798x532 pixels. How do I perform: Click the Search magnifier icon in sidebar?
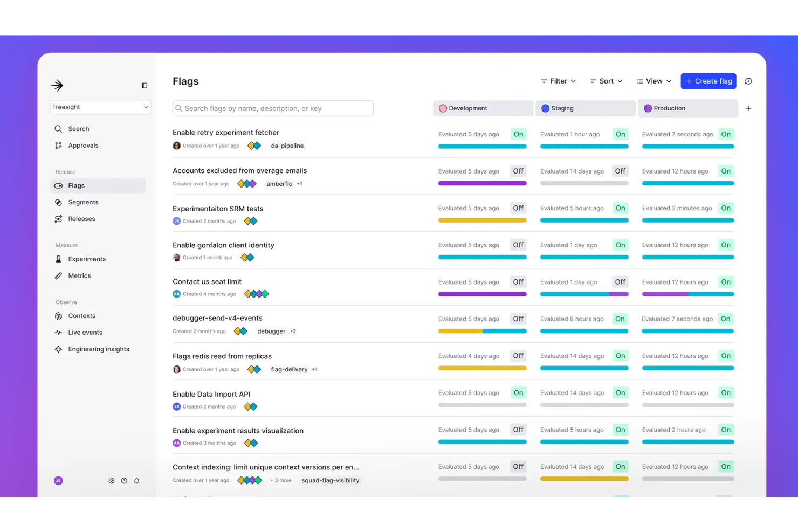click(x=58, y=129)
